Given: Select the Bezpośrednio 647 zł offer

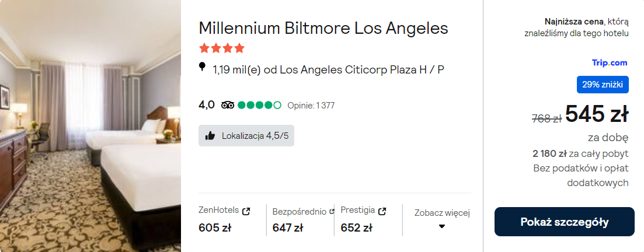Looking at the screenshot, I should click(287, 228).
